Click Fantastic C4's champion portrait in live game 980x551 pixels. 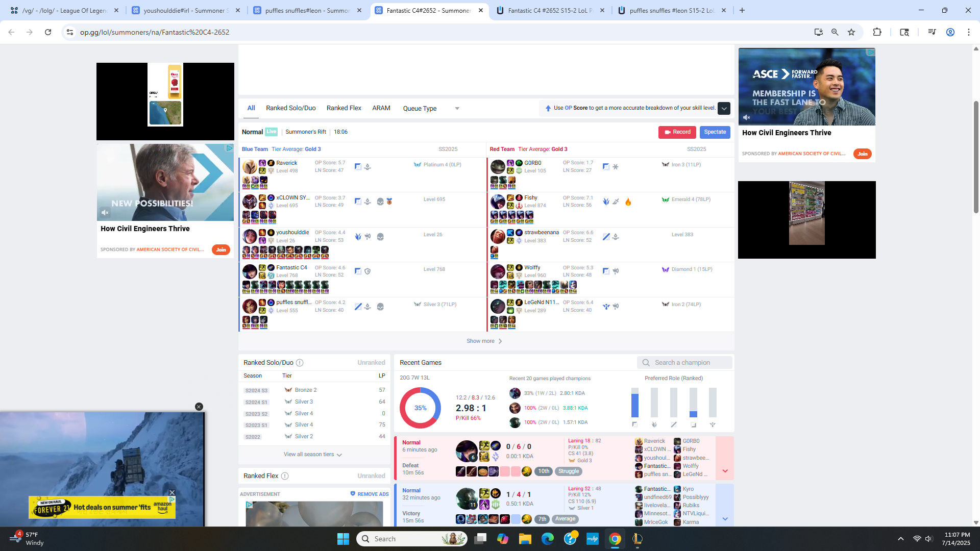point(250,271)
